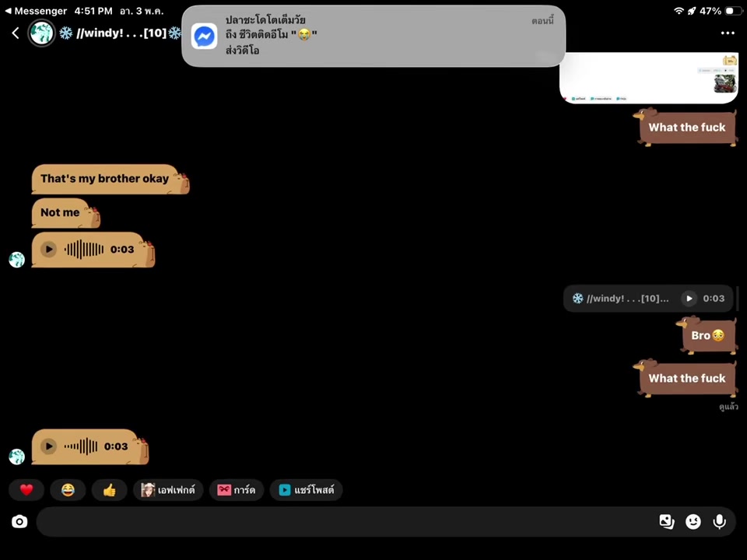Screen dimensions: 747x560
Task: Go back using the chat back arrow
Action: [x=16, y=33]
